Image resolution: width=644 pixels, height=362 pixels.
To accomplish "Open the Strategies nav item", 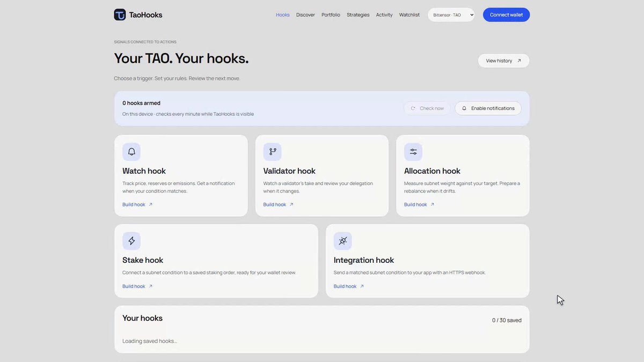I will tap(358, 15).
